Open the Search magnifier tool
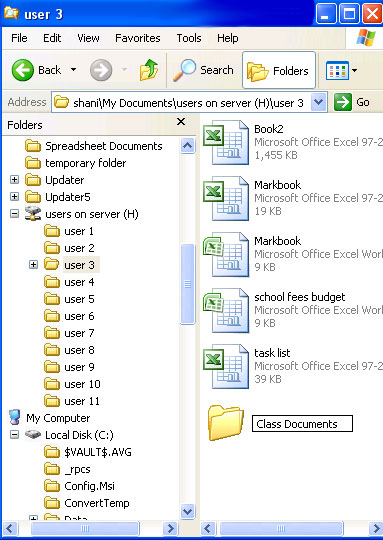 [x=203, y=70]
